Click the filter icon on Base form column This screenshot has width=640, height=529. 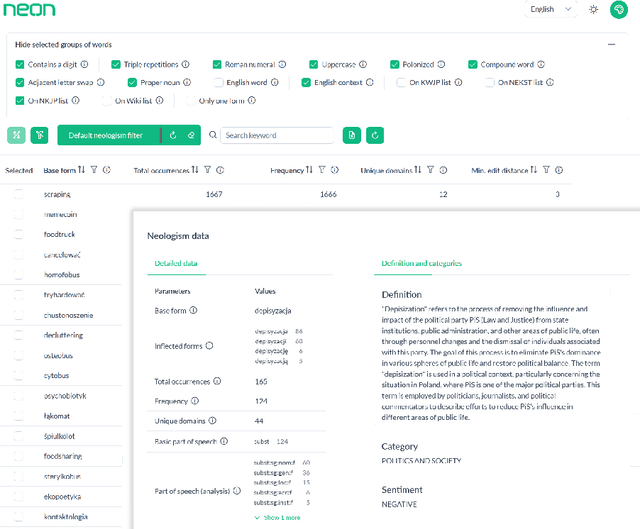94,170
